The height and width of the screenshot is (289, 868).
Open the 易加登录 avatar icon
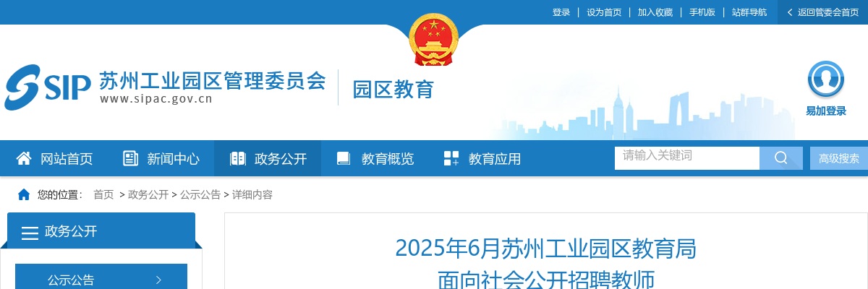click(826, 79)
